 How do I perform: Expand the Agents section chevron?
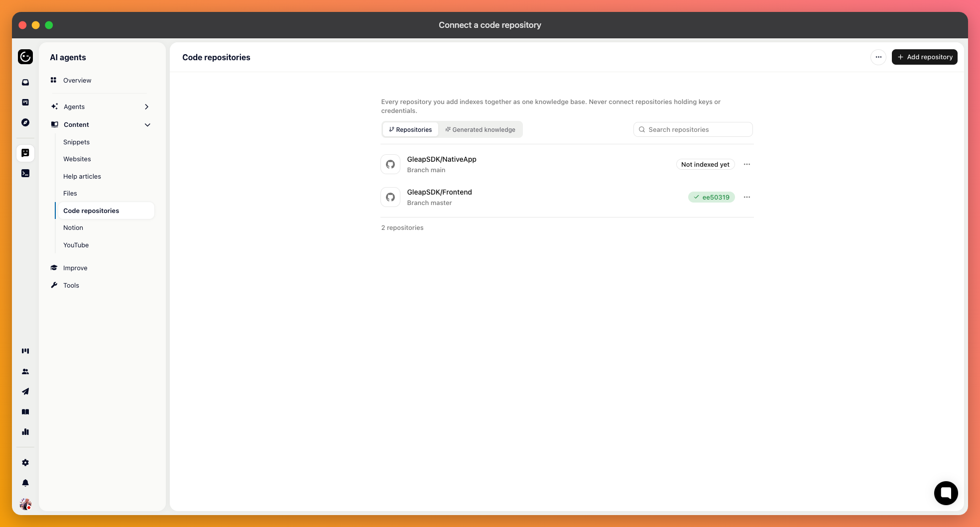[146, 106]
